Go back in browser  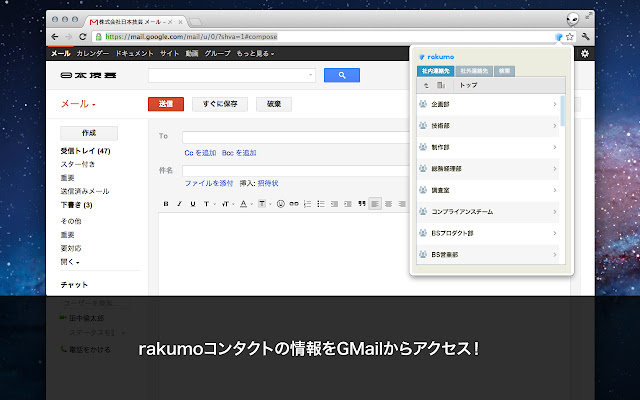(x=55, y=37)
